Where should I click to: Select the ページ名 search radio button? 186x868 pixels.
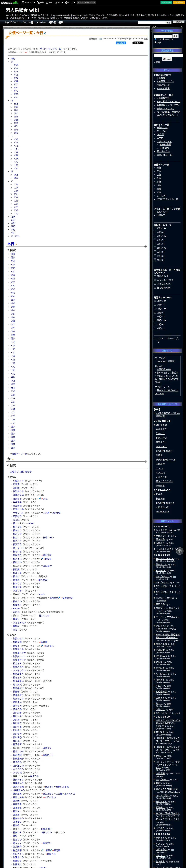pyautogui.click(x=163, y=39)
